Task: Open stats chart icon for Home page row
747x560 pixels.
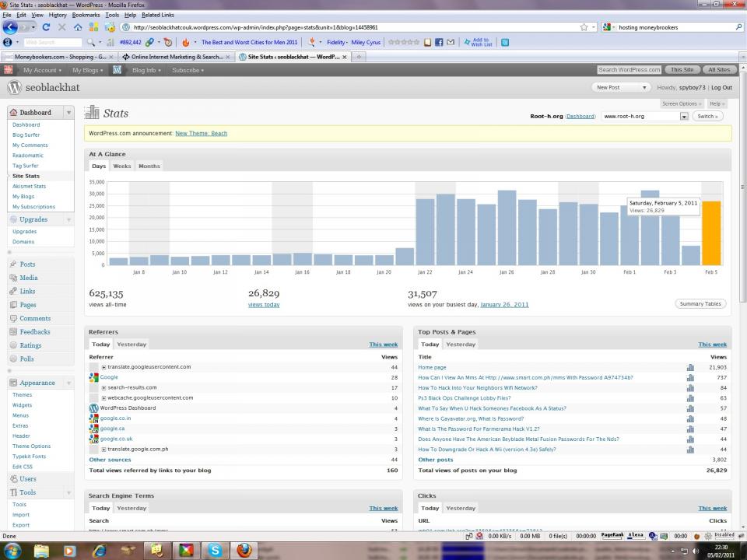Action: [690, 367]
